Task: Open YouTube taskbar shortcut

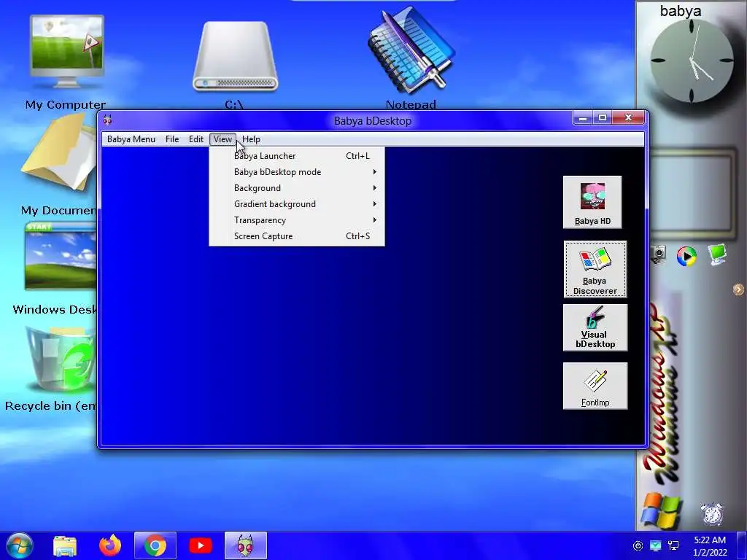Action: click(x=201, y=545)
